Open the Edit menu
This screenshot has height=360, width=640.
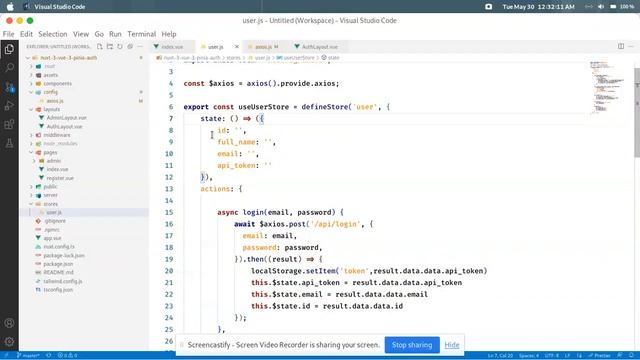tap(26, 34)
